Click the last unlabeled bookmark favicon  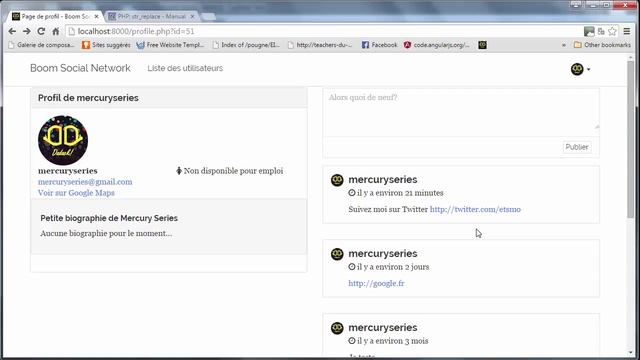point(482,45)
